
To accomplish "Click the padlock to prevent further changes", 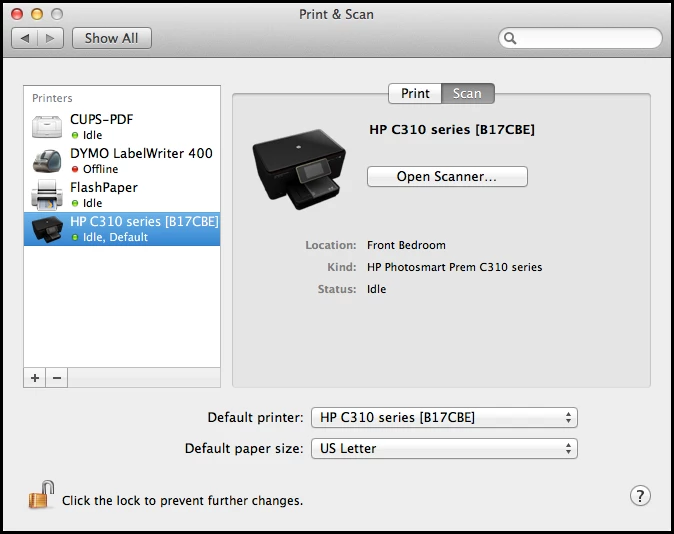I will tap(41, 495).
